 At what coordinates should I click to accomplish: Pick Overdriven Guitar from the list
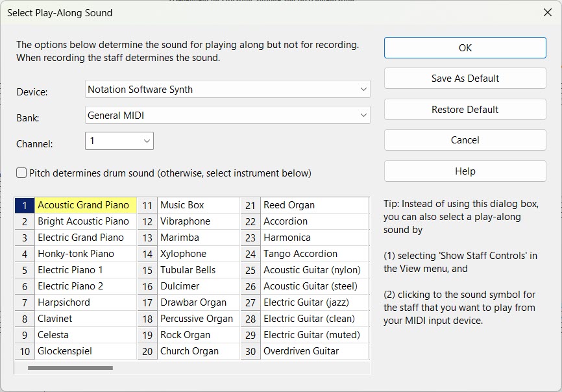coord(301,351)
